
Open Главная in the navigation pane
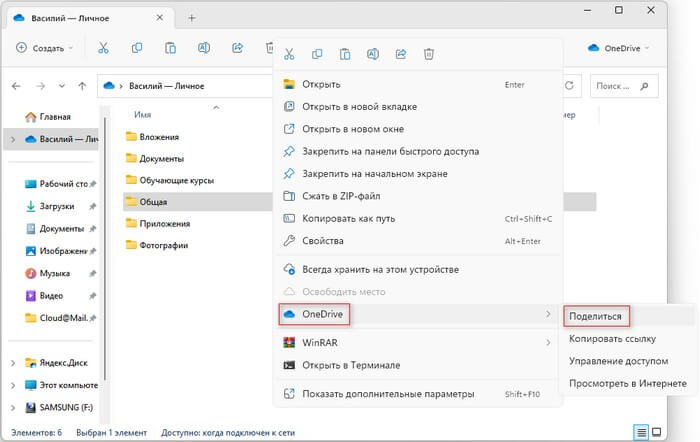coord(50,117)
